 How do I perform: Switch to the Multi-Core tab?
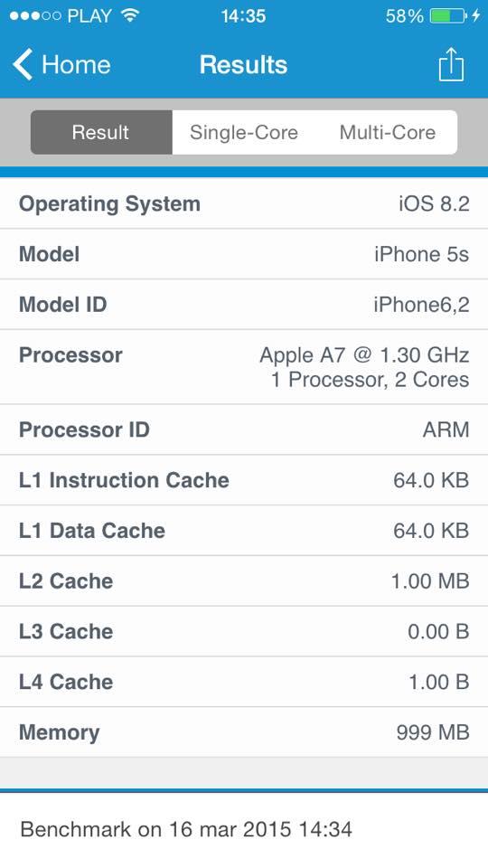click(387, 132)
